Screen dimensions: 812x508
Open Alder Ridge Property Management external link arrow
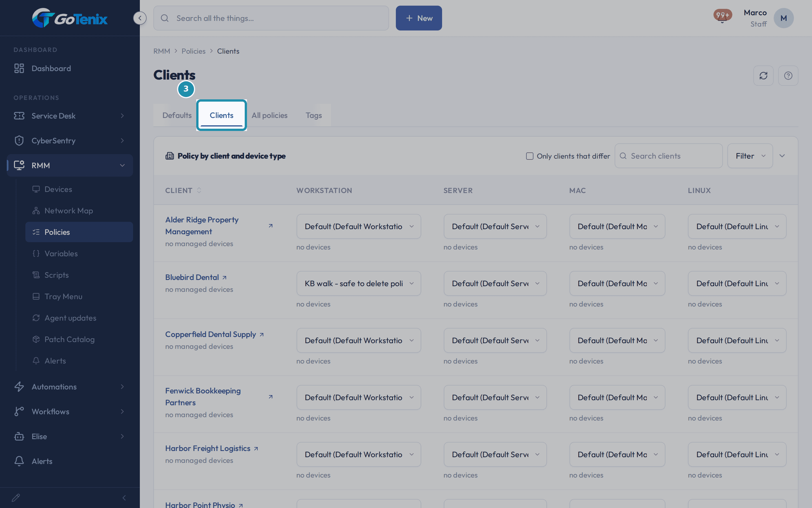(270, 226)
